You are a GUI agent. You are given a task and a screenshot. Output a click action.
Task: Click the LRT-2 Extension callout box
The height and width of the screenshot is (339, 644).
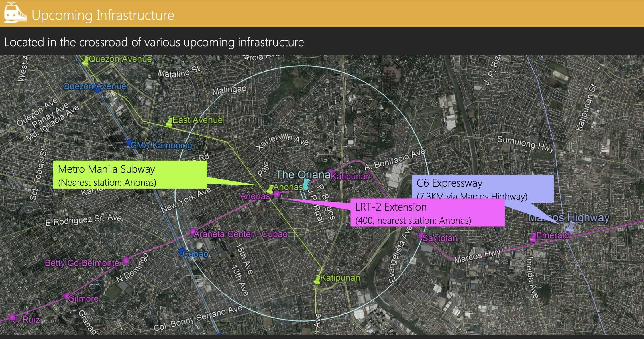427,213
